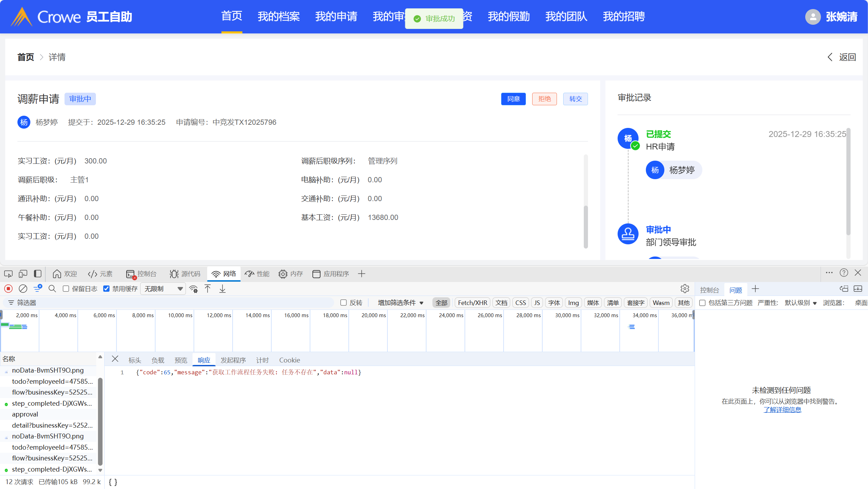Image resolution: width=868 pixels, height=489 pixels.
Task: Open the 无限制 throttling dropdown
Action: point(163,289)
